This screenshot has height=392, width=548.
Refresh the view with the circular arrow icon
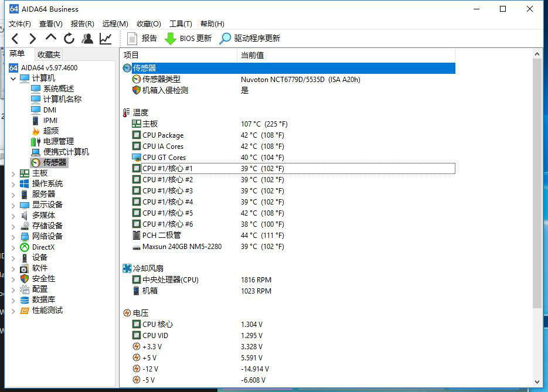coord(69,39)
